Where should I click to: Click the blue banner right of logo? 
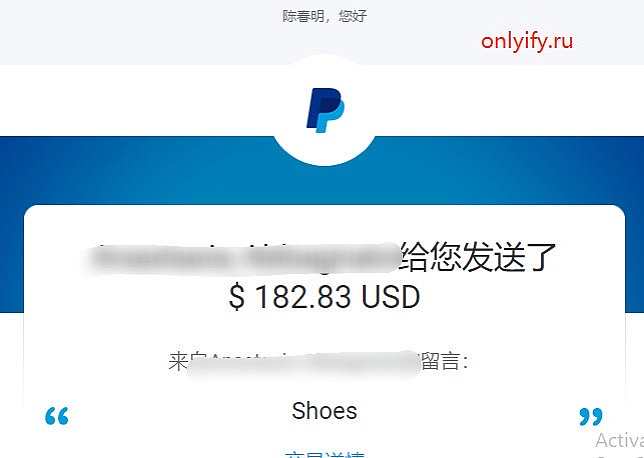click(x=509, y=169)
